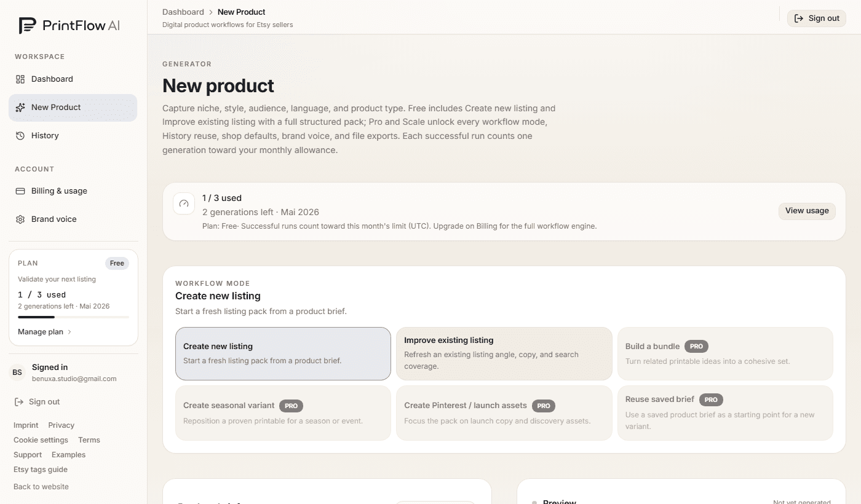Image resolution: width=861 pixels, height=504 pixels.
Task: Select Create Pinterest / launch assets card
Action: click(x=504, y=413)
